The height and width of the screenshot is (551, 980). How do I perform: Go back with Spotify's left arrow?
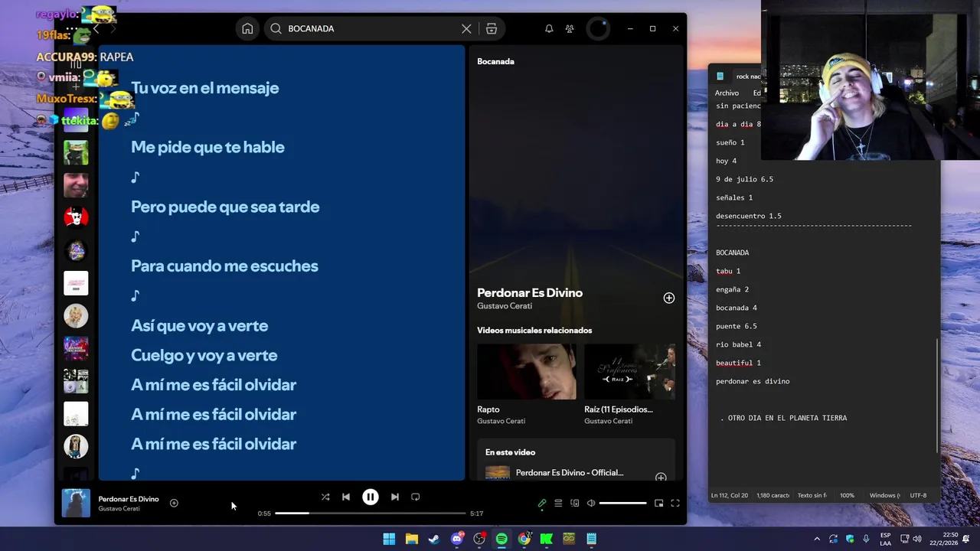click(x=96, y=28)
